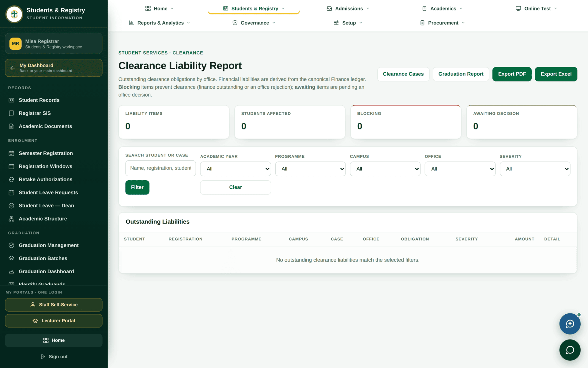Viewport: 588px width, 368px height.
Task: Click the AMOUNT column header
Action: pyautogui.click(x=524, y=239)
